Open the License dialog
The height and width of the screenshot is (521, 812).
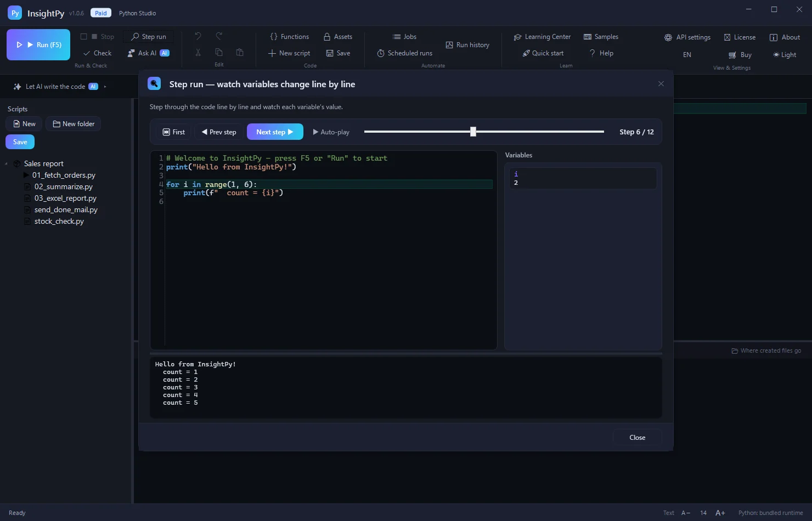click(740, 37)
